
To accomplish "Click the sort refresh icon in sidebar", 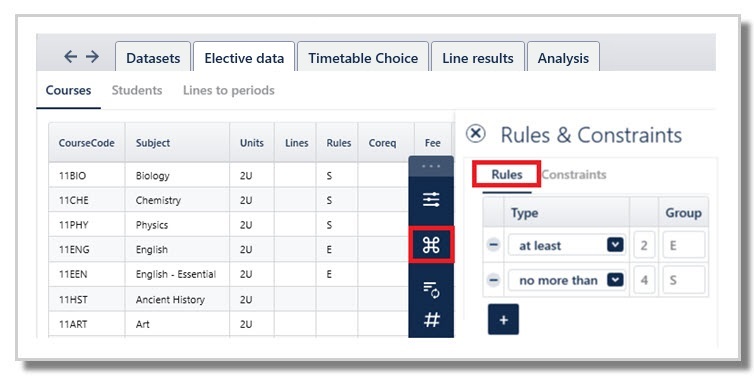I will pos(431,290).
